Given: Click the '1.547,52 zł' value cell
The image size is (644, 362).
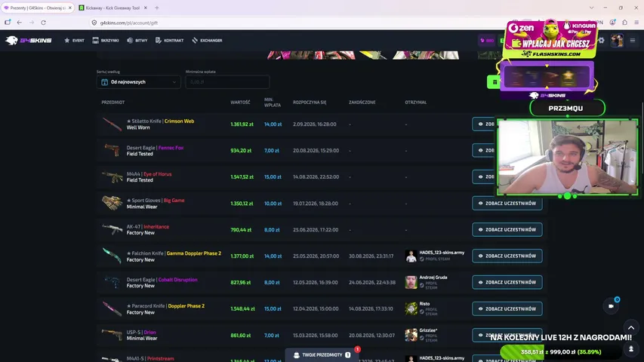Looking at the screenshot, I should [x=242, y=177].
